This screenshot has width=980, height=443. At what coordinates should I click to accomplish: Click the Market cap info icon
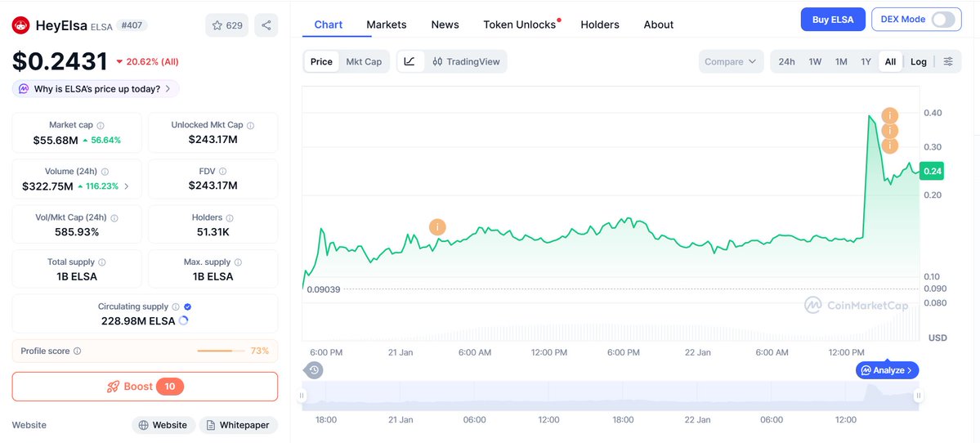[x=101, y=126]
